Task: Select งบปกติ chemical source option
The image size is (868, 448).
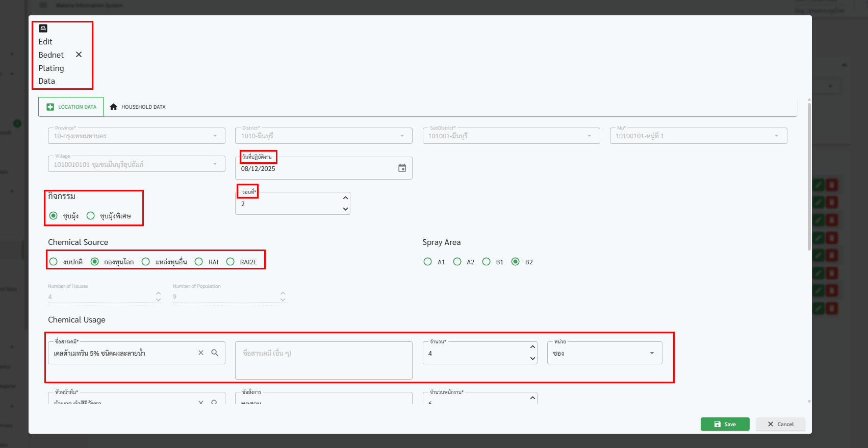Action: click(54, 262)
